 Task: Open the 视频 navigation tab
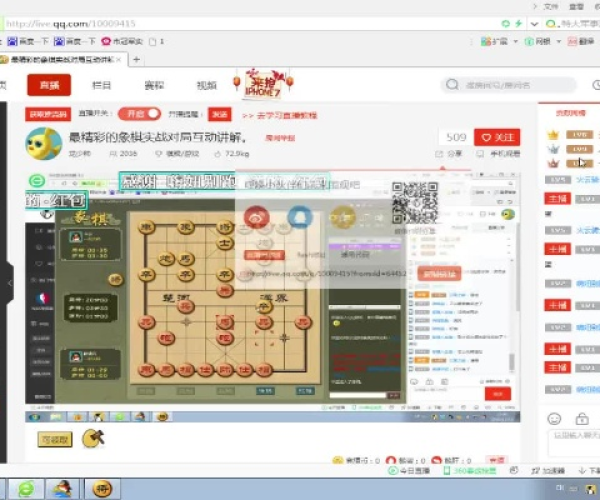tap(206, 85)
